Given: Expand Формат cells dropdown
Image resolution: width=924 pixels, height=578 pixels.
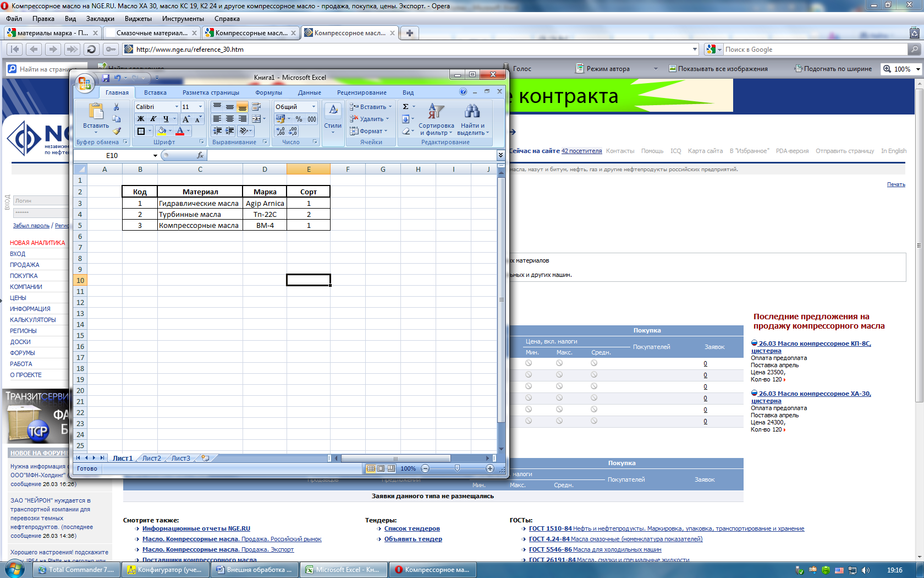Looking at the screenshot, I should [386, 131].
